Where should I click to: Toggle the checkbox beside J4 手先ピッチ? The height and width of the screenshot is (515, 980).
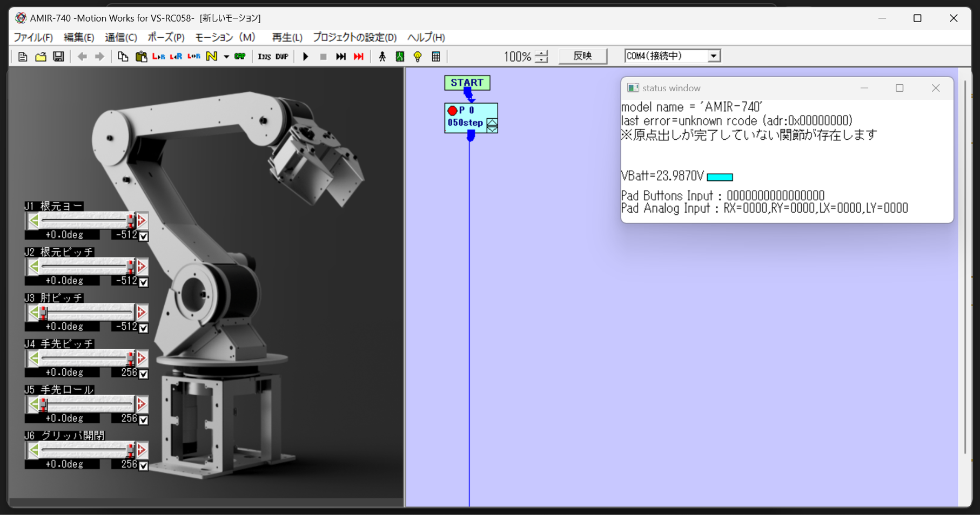pyautogui.click(x=143, y=373)
